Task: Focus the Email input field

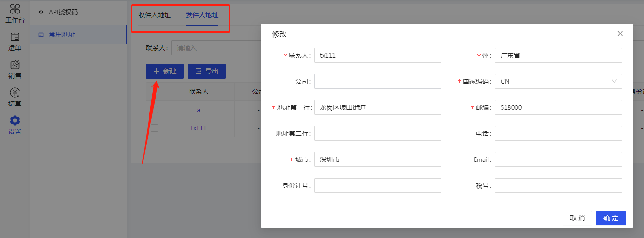Action: (x=558, y=159)
